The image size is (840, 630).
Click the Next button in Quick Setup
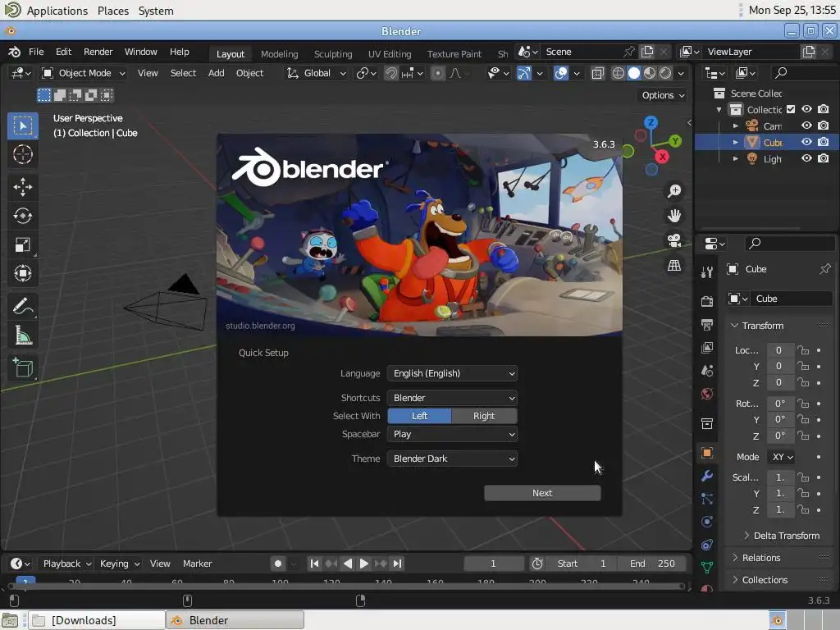[x=542, y=493]
